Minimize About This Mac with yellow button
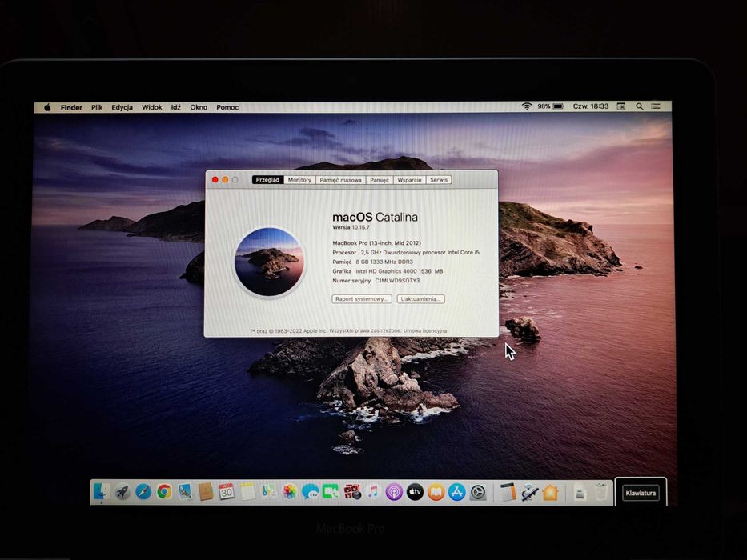 [225, 179]
